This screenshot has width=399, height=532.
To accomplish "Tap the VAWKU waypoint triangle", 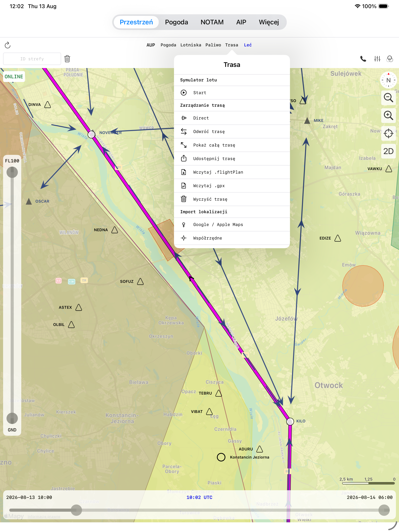I will tap(389, 169).
